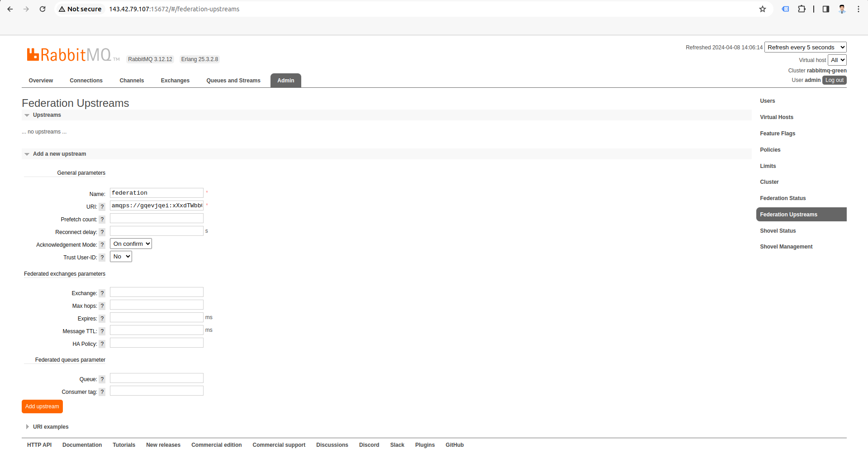Screen dimensions: 868x459
Task: Show help for Max hops field
Action: [102, 306]
